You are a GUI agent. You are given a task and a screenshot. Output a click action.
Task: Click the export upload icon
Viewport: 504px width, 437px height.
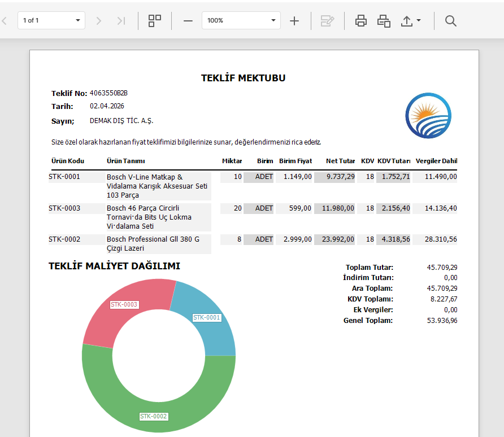(407, 21)
